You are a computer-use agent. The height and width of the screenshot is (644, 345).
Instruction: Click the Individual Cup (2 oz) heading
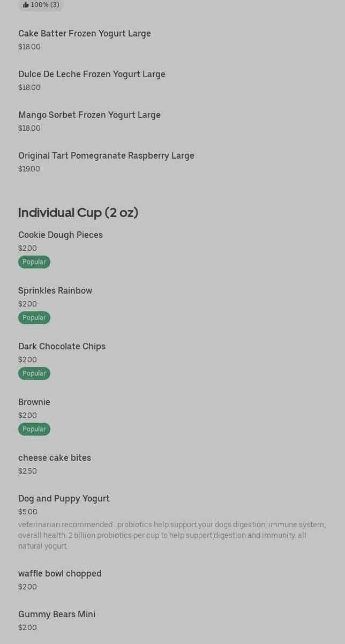click(78, 213)
